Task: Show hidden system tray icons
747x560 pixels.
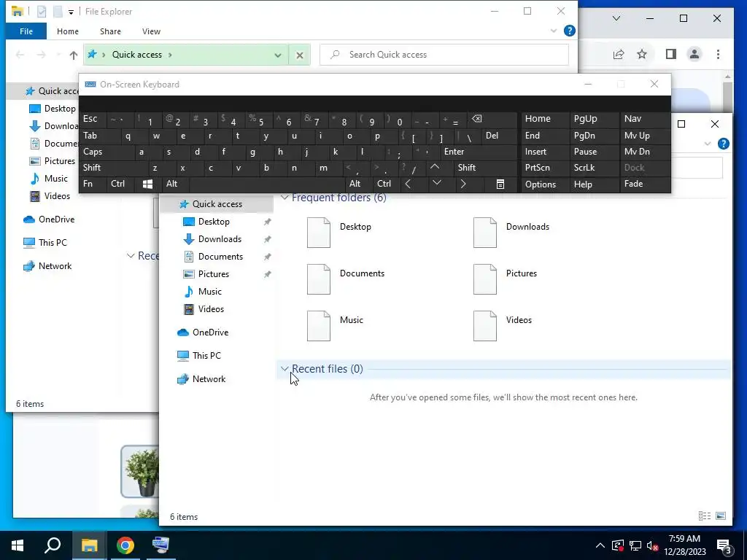Action: (x=600, y=545)
